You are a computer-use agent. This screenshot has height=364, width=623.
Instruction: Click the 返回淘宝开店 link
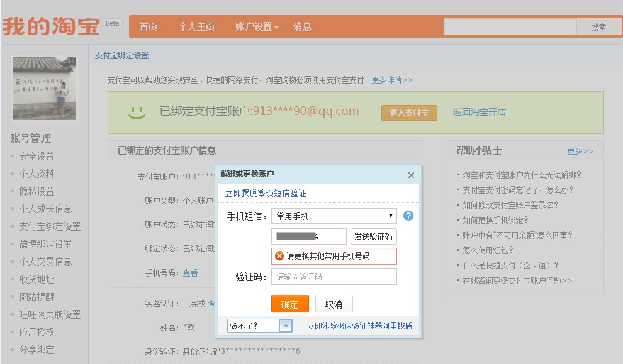(x=480, y=112)
